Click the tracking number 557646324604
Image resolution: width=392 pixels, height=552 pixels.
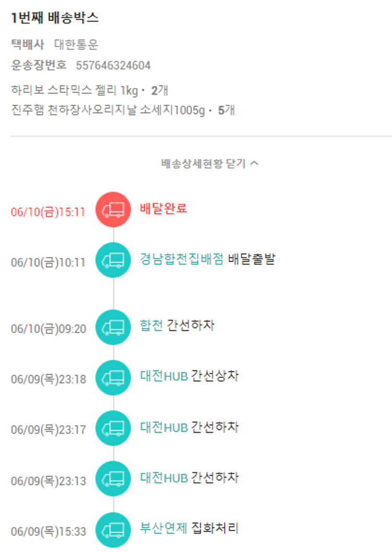coord(113,65)
